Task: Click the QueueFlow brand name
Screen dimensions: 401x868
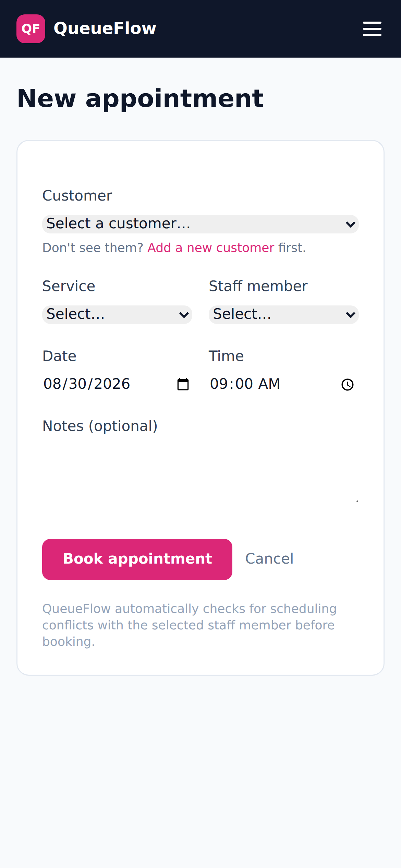Action: 105,28
